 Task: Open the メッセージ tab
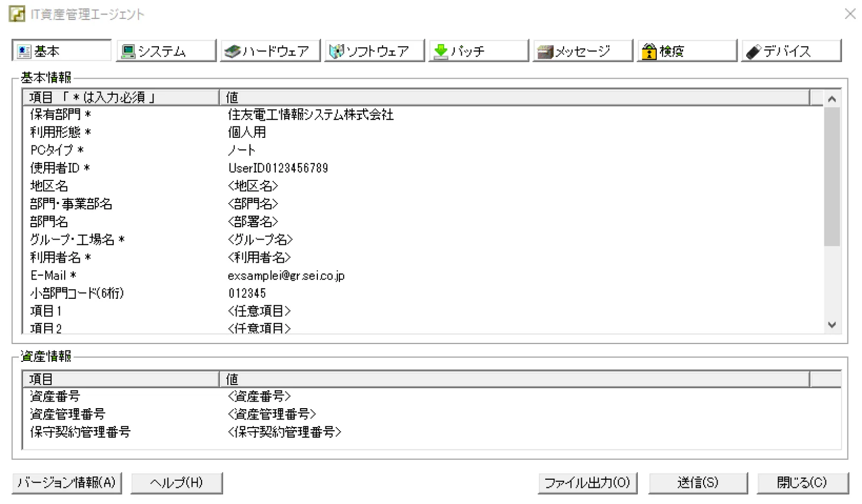coord(582,51)
